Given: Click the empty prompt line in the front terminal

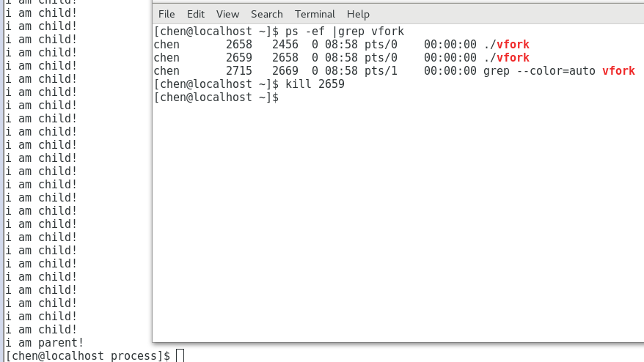Looking at the screenshot, I should pos(216,97).
